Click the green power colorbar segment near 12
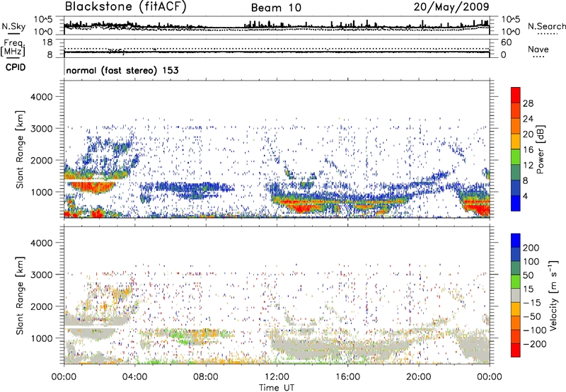This screenshot has height=392, width=566. (516, 157)
